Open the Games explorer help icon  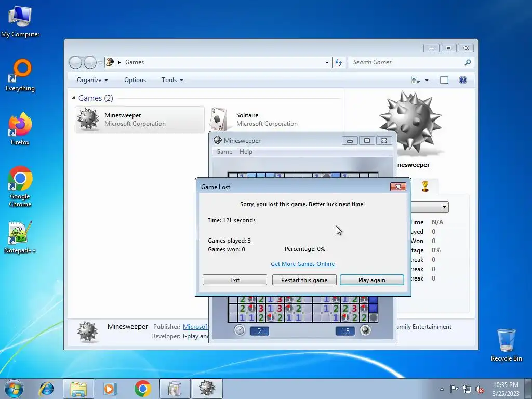point(462,80)
